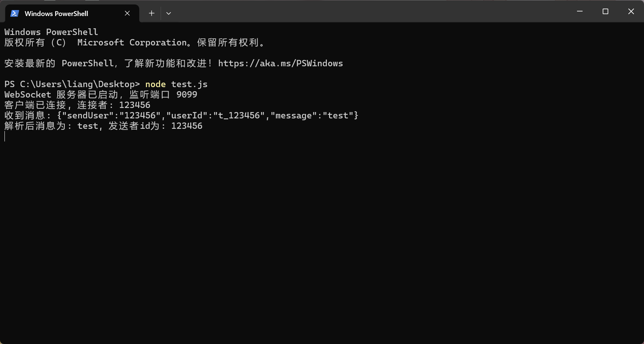644x344 pixels.
Task: Click the minimize dash icon
Action: click(x=579, y=11)
